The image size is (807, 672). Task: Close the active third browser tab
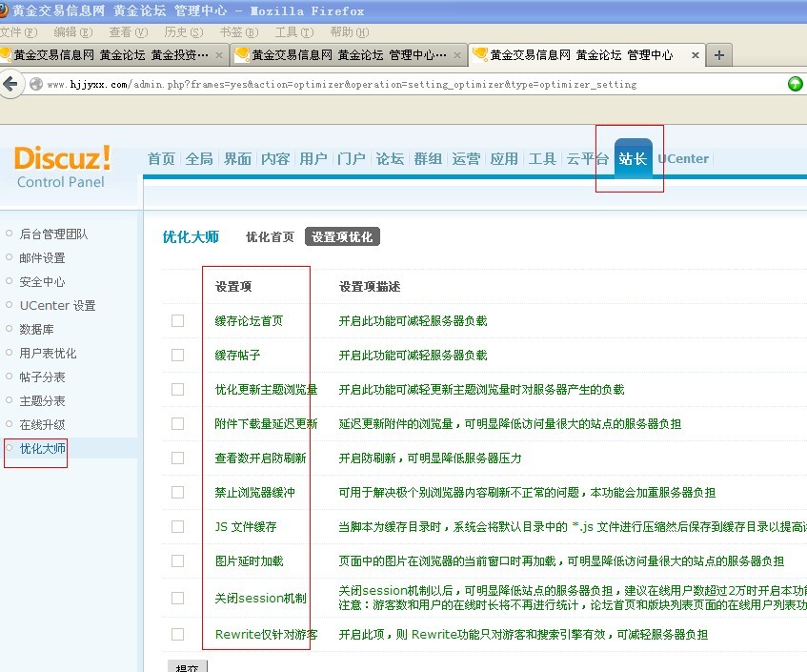(695, 55)
